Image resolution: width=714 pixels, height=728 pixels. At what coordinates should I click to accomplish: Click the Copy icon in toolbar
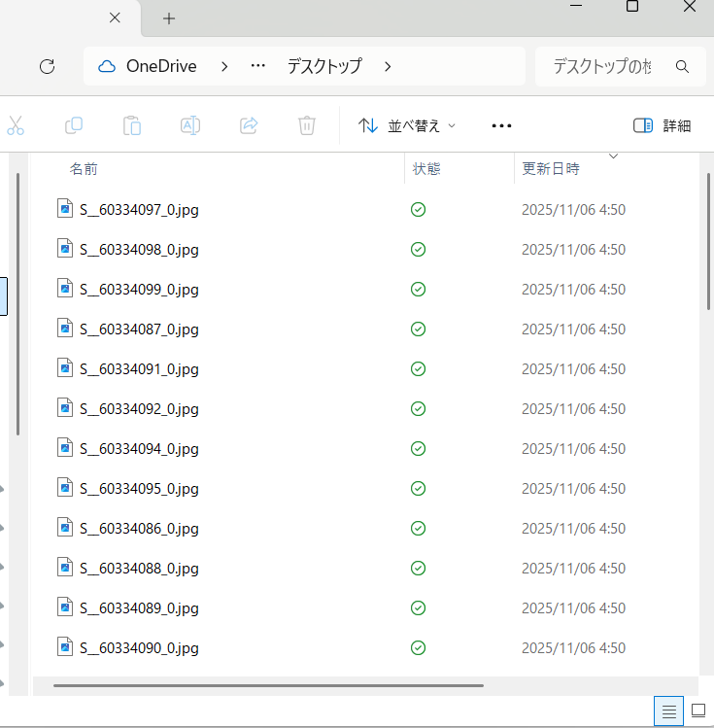[74, 125]
